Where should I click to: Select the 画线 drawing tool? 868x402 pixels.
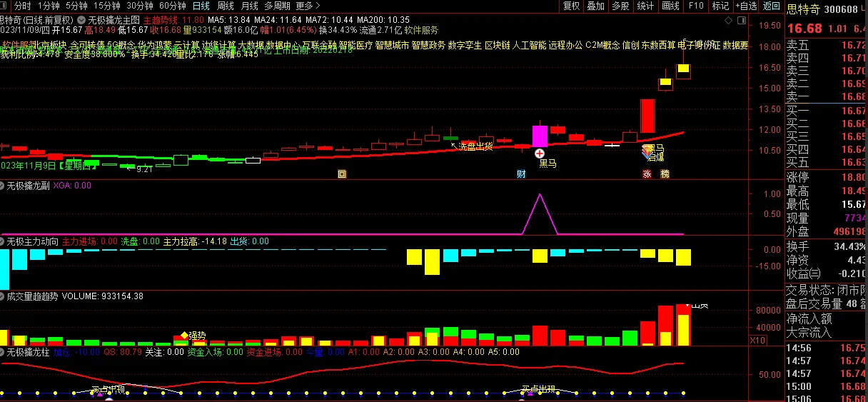click(x=670, y=6)
